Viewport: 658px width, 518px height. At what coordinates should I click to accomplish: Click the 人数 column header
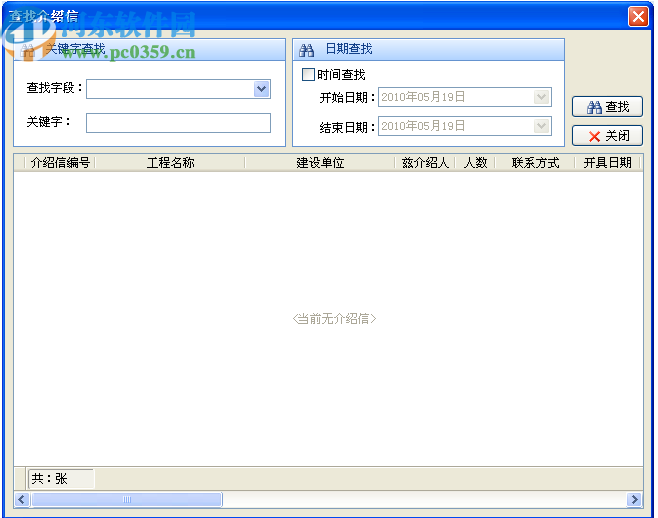[x=475, y=162]
